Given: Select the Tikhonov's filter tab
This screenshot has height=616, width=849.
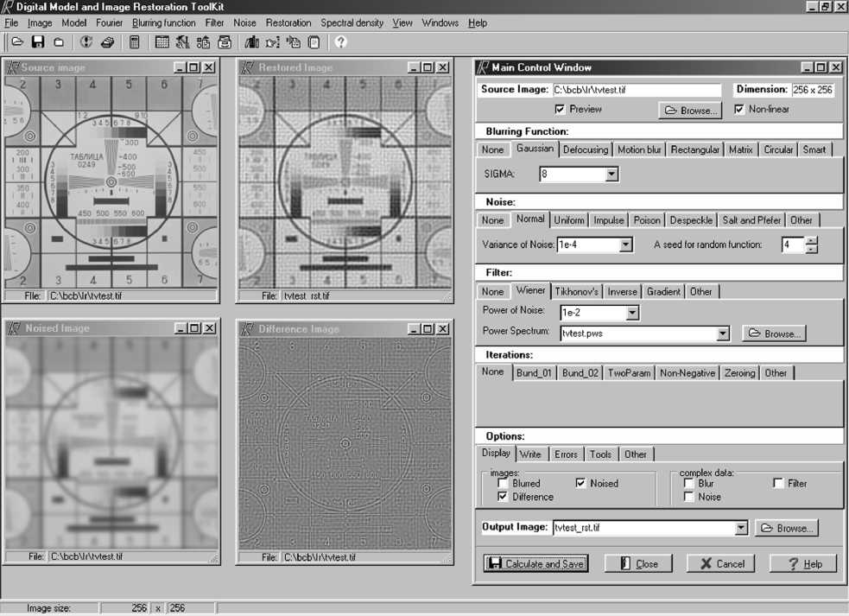Looking at the screenshot, I should [576, 291].
